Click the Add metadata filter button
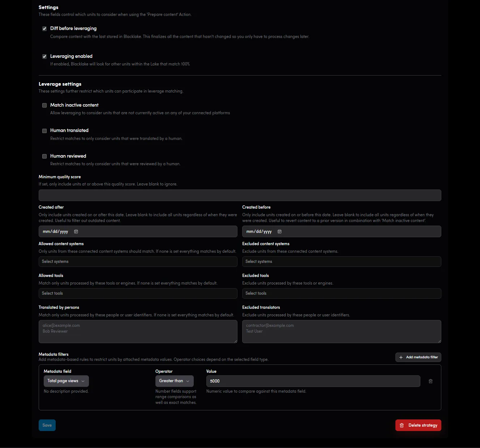Viewport: 480px width, 448px height. coord(418,357)
